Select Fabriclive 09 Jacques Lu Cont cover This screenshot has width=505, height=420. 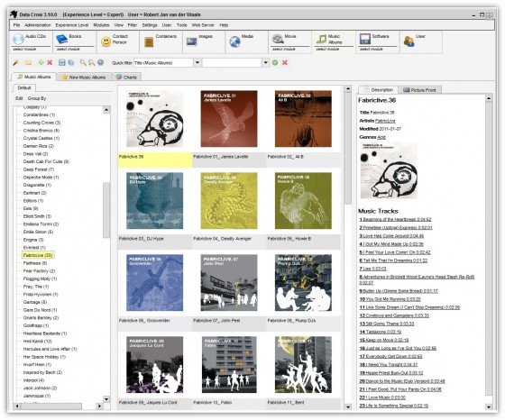pos(154,365)
